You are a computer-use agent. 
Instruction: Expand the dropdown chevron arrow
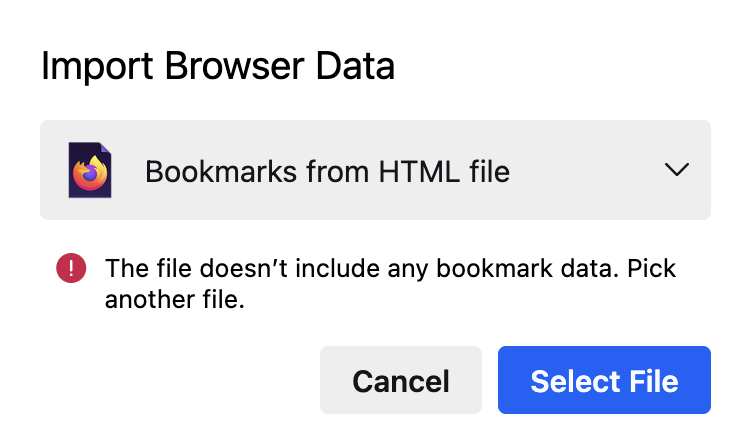point(677,170)
